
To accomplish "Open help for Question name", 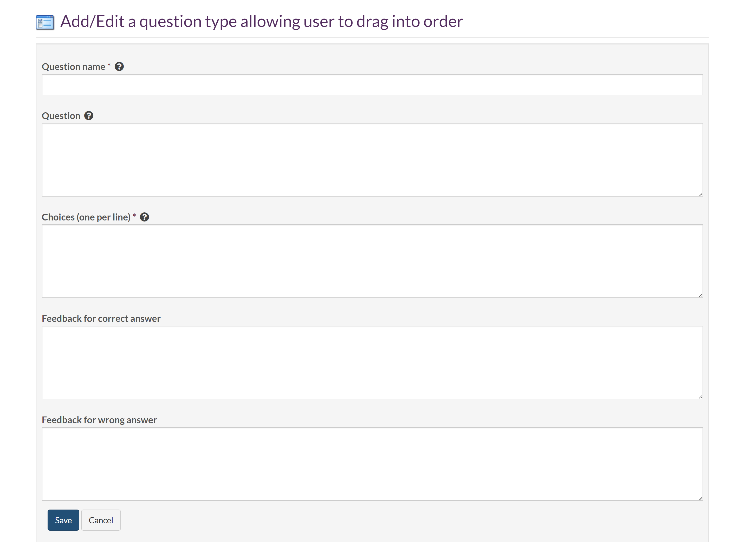I will pos(119,67).
